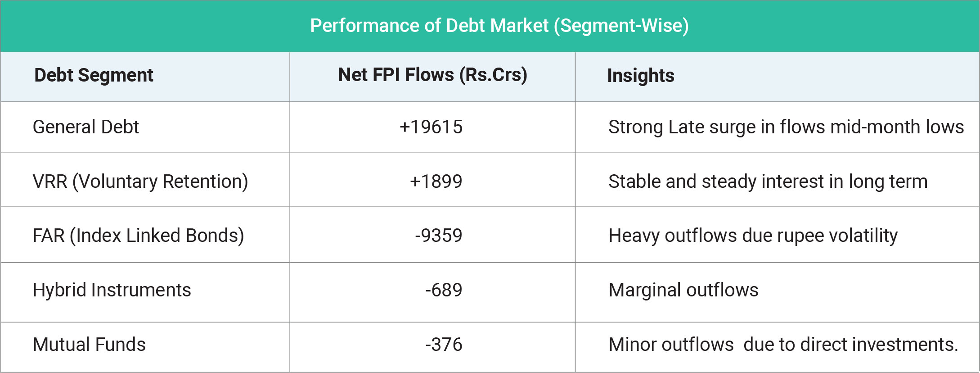Select the +19615 flow value
980x373 pixels.
click(x=431, y=127)
